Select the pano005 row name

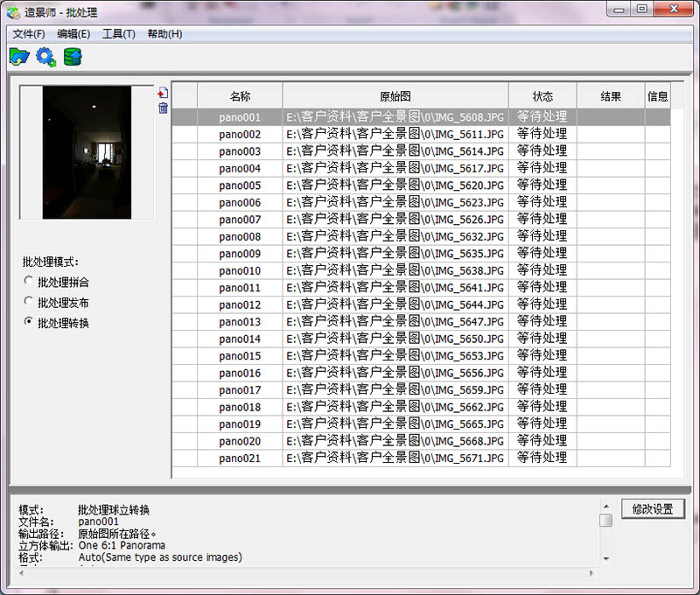[240, 185]
